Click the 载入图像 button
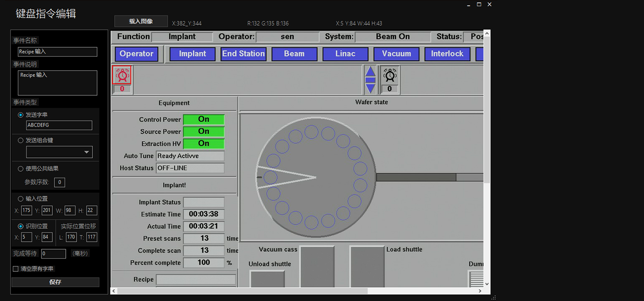The height and width of the screenshot is (301, 644). tap(141, 21)
